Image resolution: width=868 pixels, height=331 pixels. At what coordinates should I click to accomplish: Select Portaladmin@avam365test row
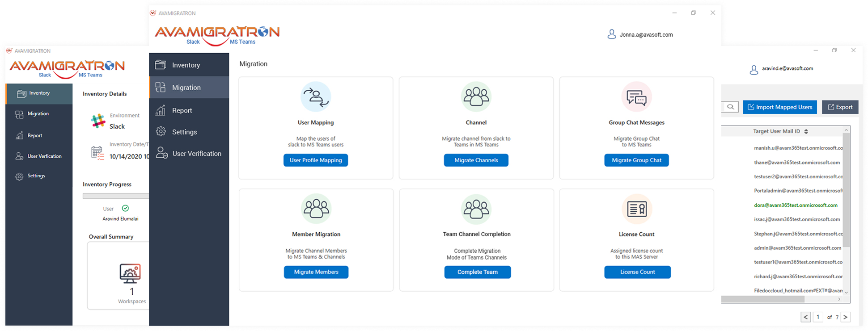tap(798, 191)
